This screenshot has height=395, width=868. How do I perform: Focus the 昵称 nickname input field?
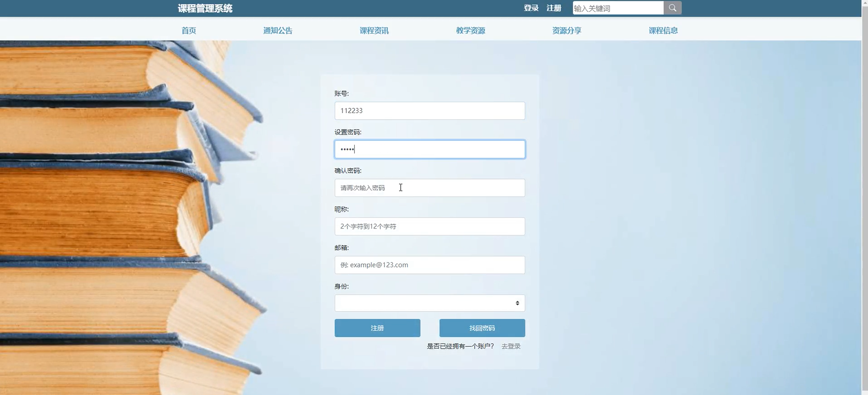pos(430,226)
